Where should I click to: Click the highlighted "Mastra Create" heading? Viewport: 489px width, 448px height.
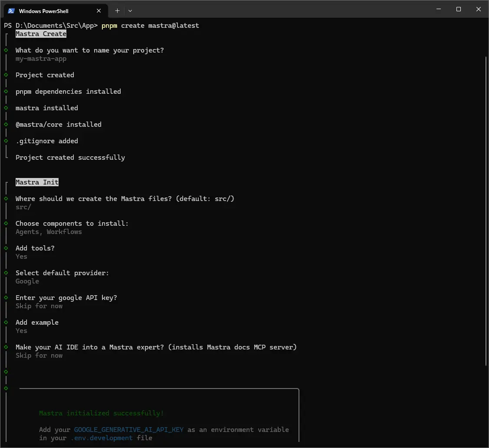(x=41, y=34)
